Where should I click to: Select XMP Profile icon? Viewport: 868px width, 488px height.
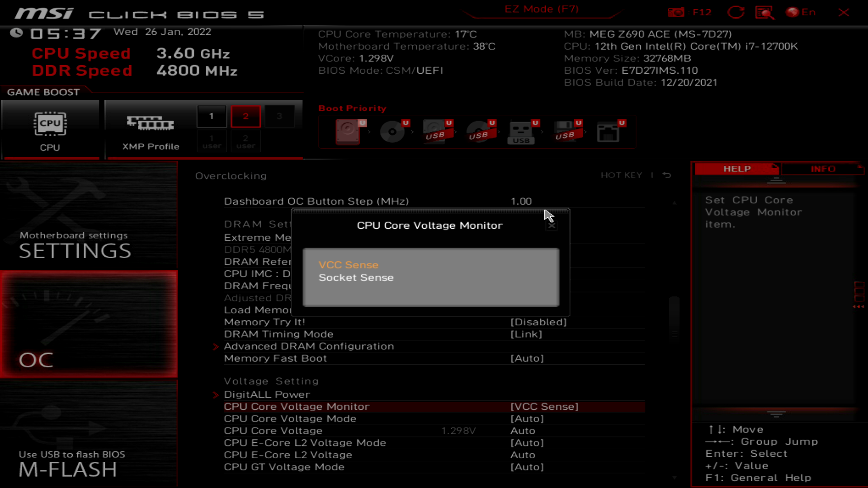pos(151,123)
